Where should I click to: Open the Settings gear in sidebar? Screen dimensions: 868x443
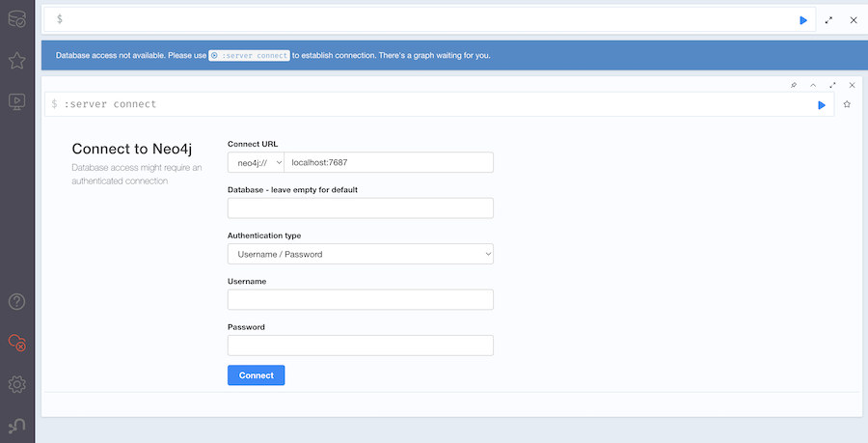tap(16, 384)
